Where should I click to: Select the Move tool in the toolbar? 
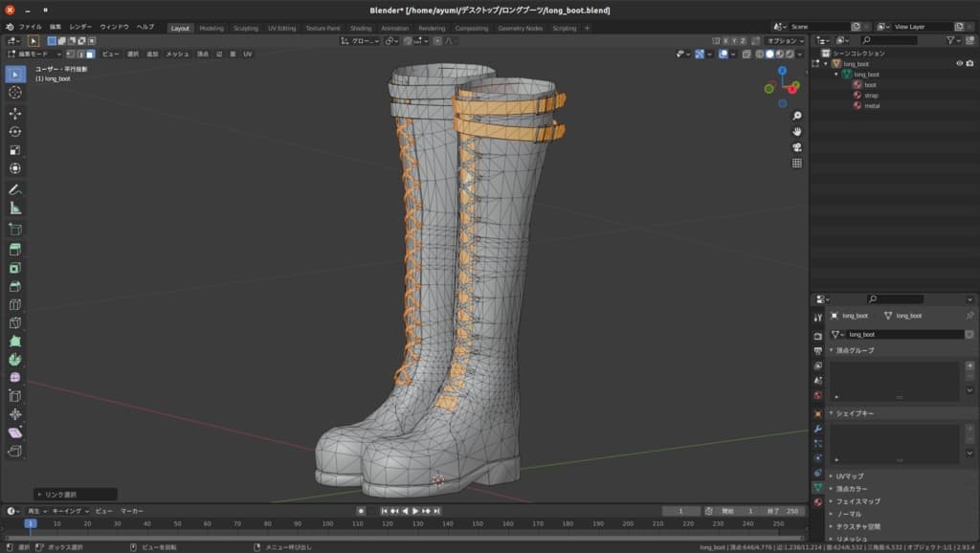click(15, 113)
